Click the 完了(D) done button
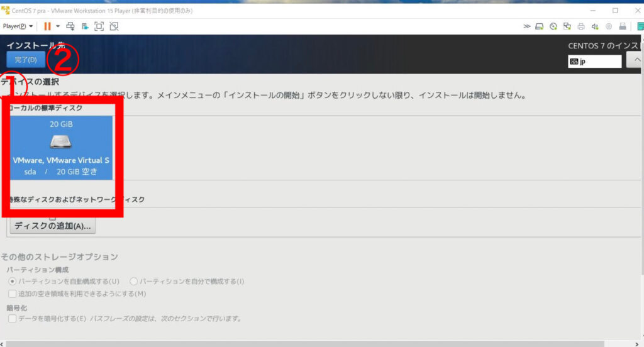The image size is (644, 347). point(25,60)
